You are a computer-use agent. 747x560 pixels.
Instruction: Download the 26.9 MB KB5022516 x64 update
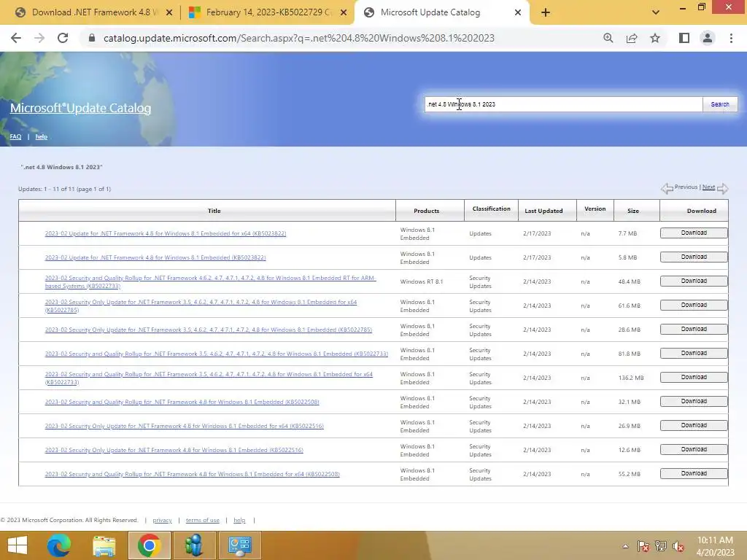[x=694, y=425]
